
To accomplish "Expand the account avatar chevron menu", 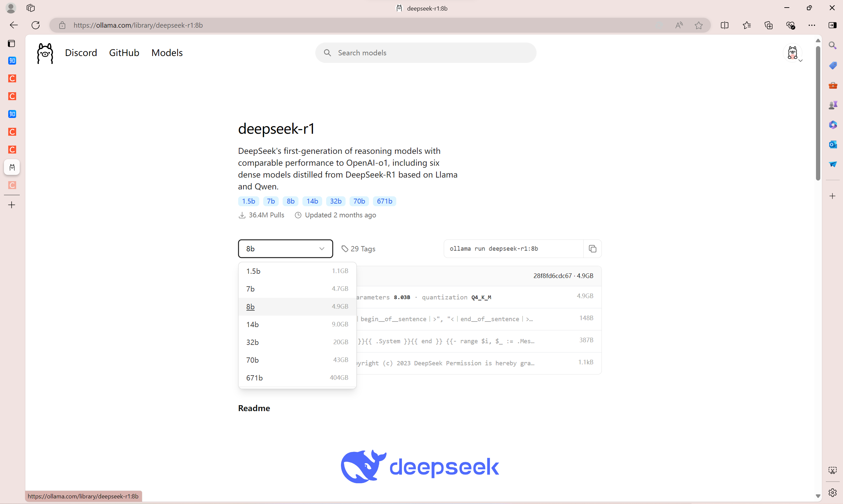I will [x=801, y=61].
